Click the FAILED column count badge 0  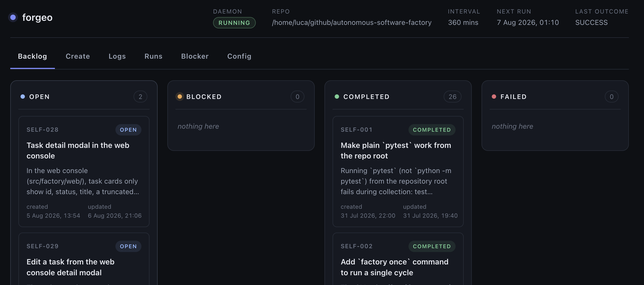pos(612,97)
